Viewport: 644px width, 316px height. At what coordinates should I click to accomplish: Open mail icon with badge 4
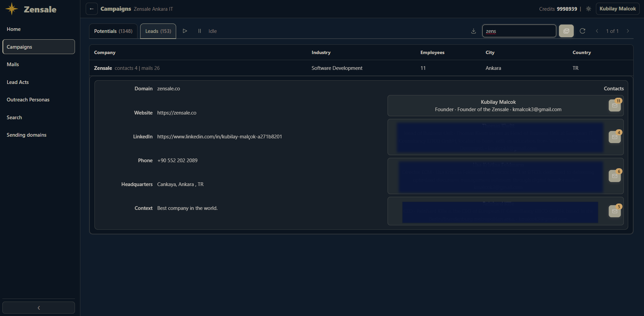pyautogui.click(x=615, y=137)
